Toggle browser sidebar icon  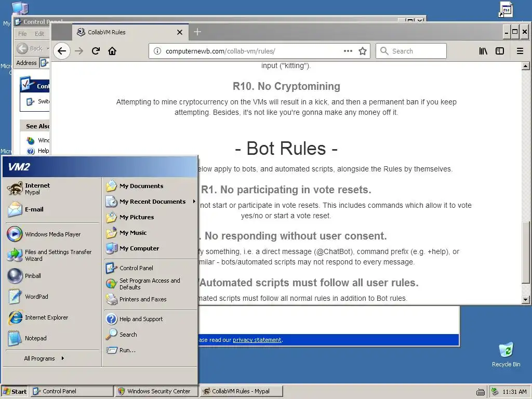(500, 51)
